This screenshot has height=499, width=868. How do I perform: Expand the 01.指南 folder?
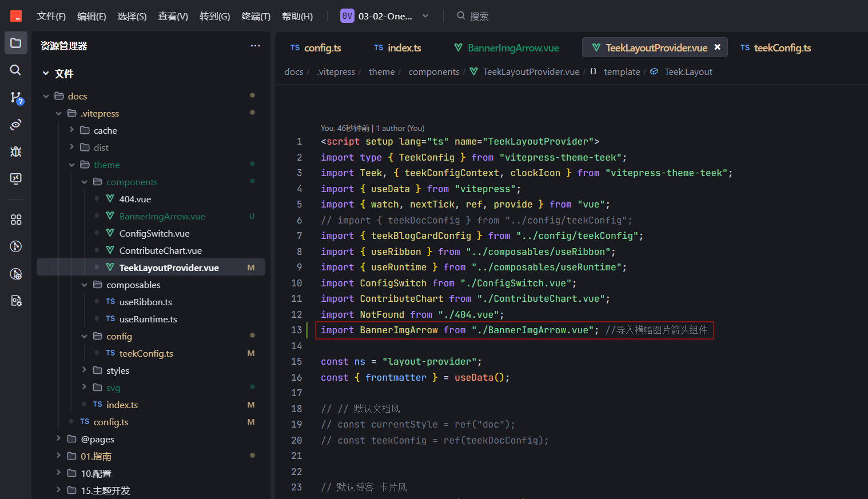(x=58, y=456)
